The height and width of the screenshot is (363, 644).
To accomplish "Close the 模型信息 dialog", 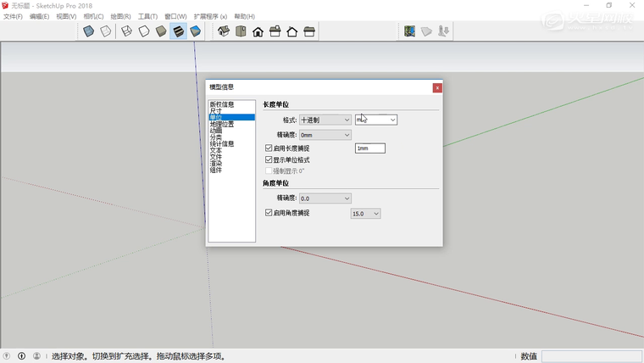I will coord(437,87).
